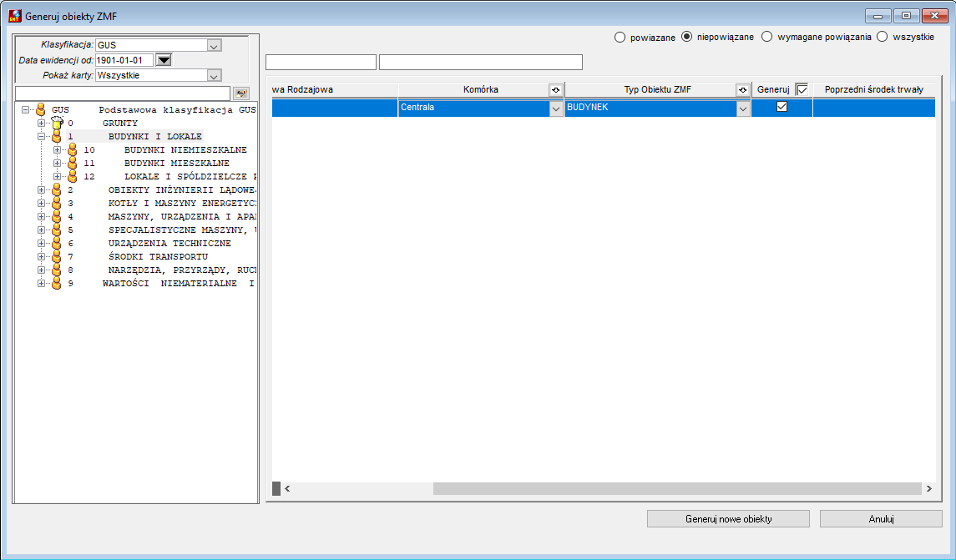Collapse the 1 BUDYNKI I LOKALE node
The width and height of the screenshot is (956, 560).
tap(41, 137)
